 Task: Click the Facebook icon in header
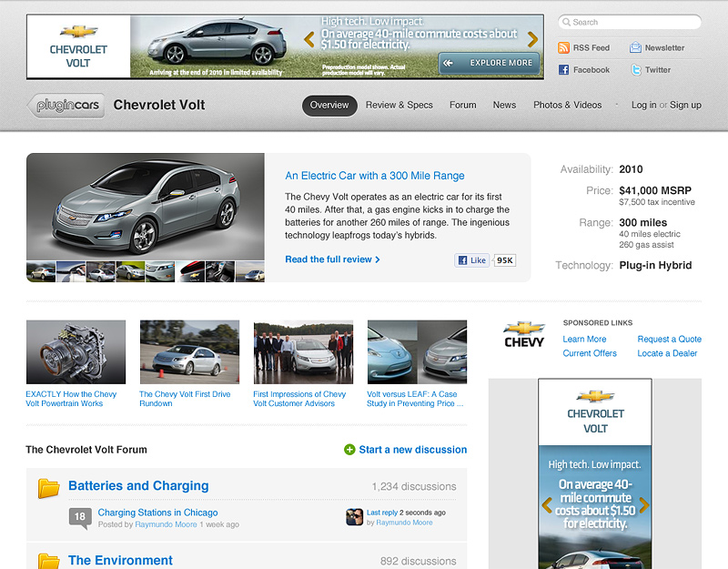pyautogui.click(x=563, y=70)
